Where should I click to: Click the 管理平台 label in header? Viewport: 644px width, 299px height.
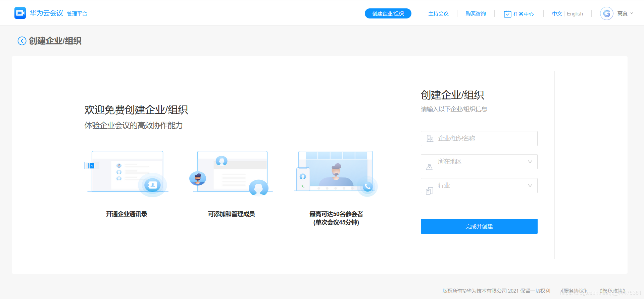coord(77,14)
